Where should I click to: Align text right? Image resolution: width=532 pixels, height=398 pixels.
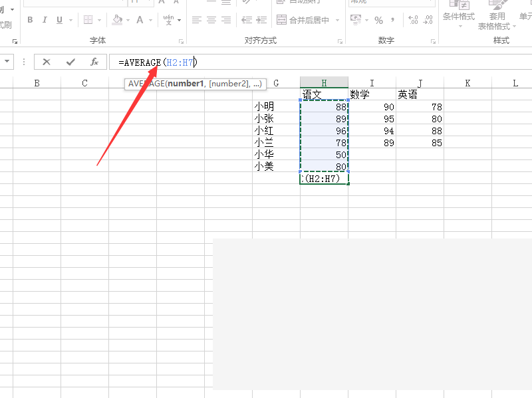point(226,21)
